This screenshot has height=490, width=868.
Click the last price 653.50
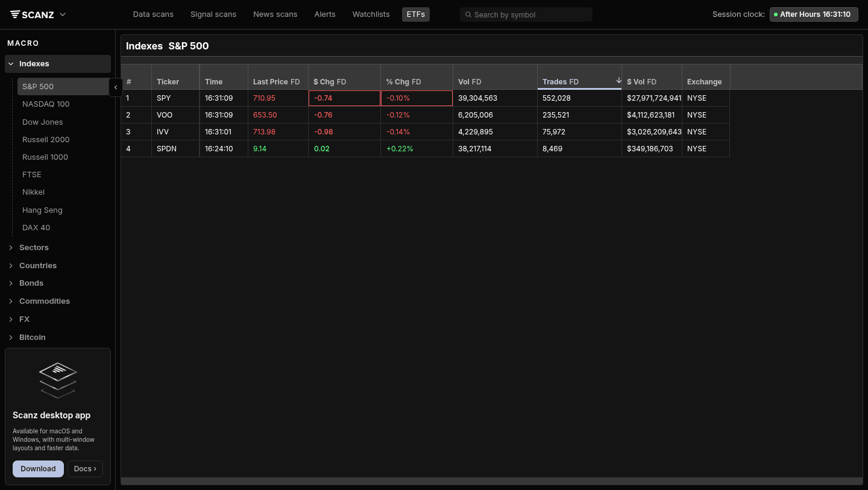tap(278, 115)
